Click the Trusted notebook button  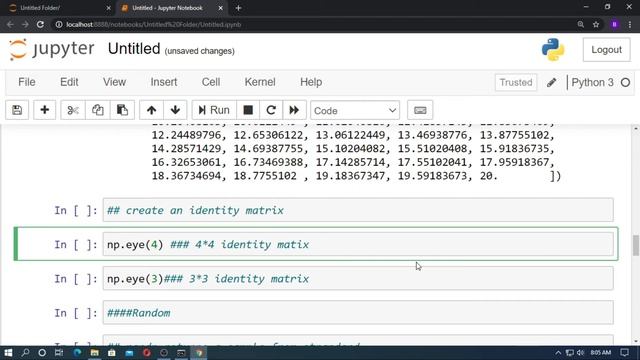[516, 82]
